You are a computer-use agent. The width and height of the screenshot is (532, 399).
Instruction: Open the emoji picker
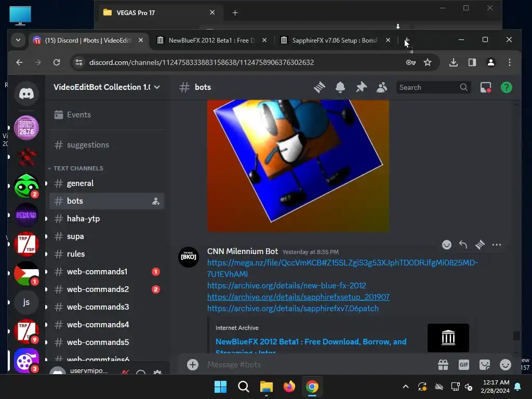[506, 365]
